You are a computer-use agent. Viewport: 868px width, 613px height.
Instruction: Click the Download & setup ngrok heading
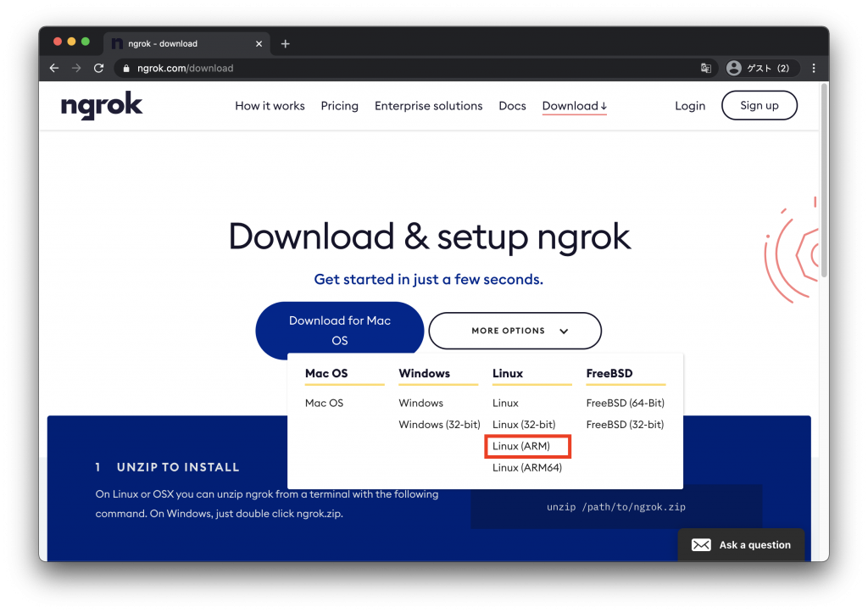(x=430, y=237)
